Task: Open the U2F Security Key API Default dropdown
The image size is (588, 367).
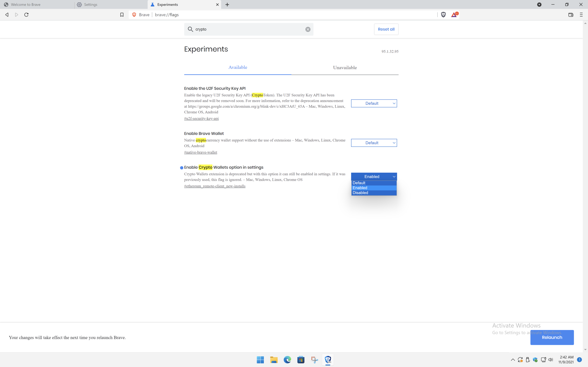Action: (374, 103)
